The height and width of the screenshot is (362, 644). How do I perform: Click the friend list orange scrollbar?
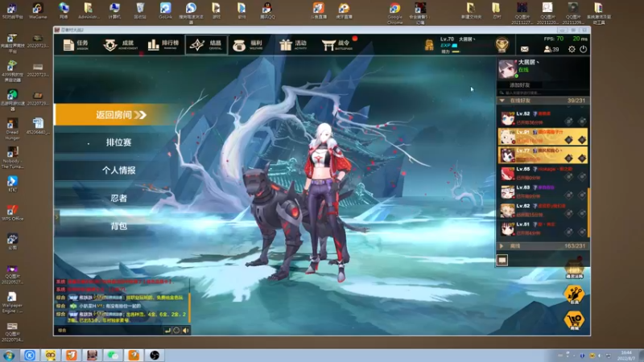(x=588, y=212)
